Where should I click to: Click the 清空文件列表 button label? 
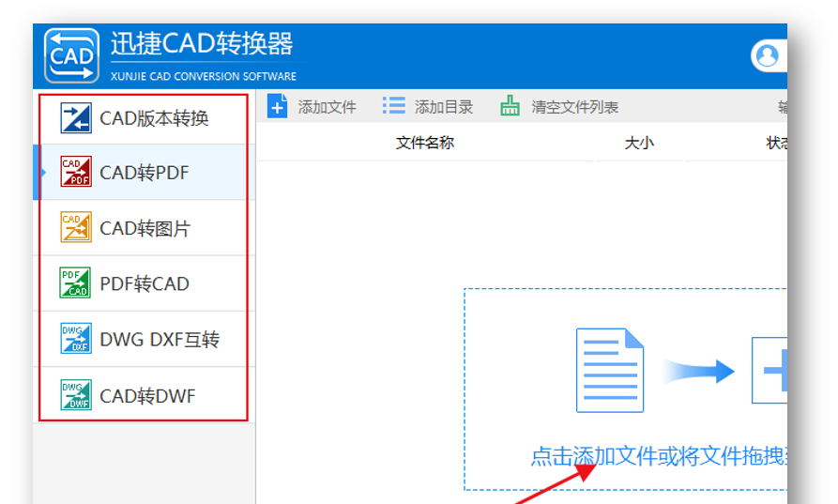point(574,107)
